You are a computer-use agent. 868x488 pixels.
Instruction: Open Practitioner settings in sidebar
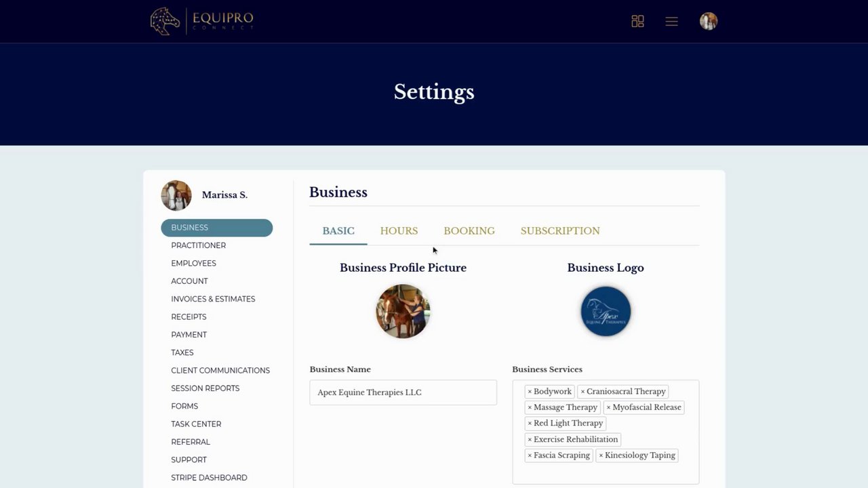coord(198,245)
